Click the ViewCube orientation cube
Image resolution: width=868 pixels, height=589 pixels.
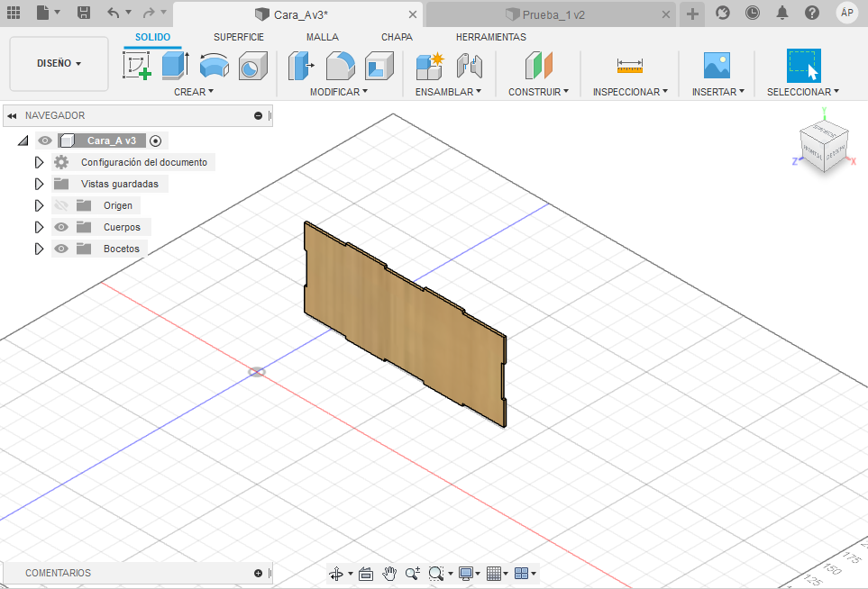(x=824, y=143)
